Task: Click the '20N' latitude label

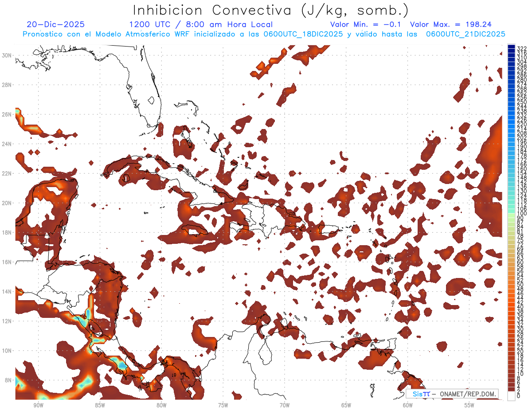Action: 7,203
